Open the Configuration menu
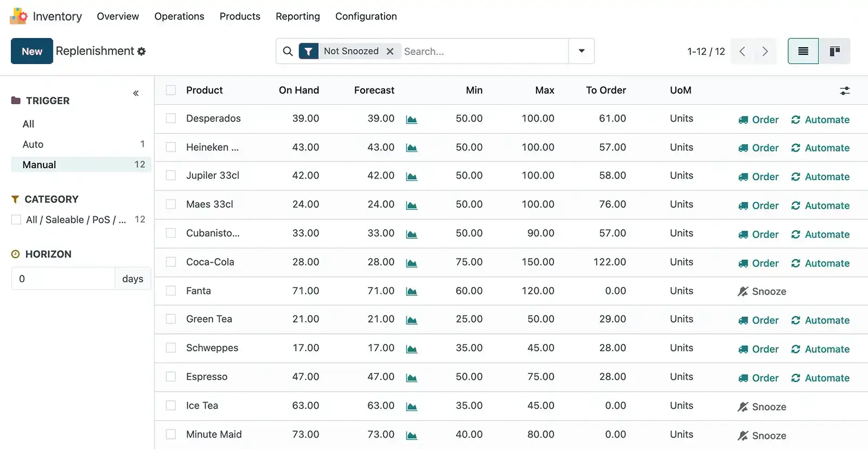The width and height of the screenshot is (868, 449). click(x=366, y=16)
